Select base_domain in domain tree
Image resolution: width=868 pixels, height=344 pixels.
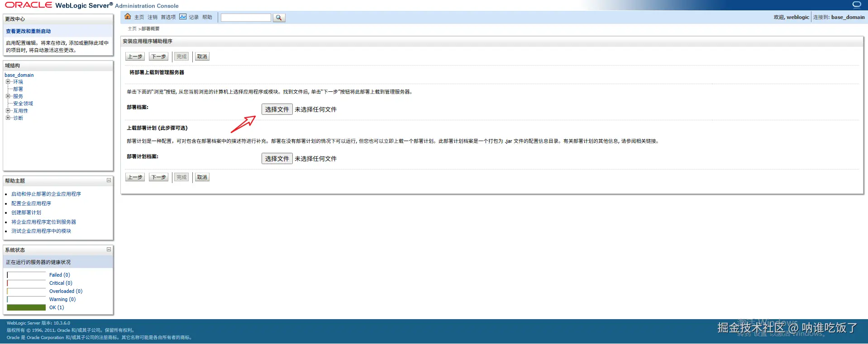[19, 75]
